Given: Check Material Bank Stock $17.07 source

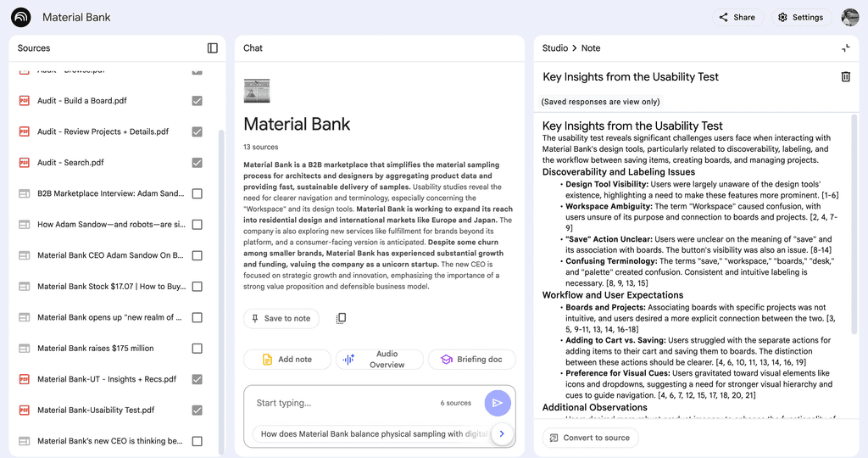Looking at the screenshot, I should (197, 287).
